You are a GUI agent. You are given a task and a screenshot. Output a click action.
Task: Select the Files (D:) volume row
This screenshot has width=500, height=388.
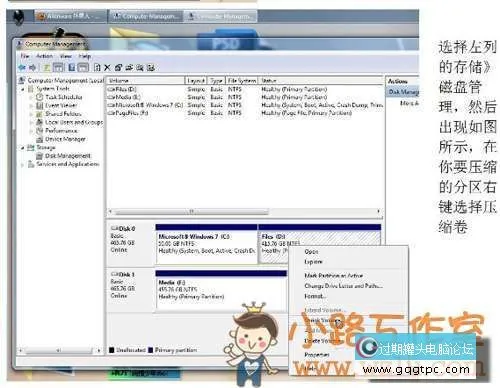pyautogui.click(x=245, y=89)
